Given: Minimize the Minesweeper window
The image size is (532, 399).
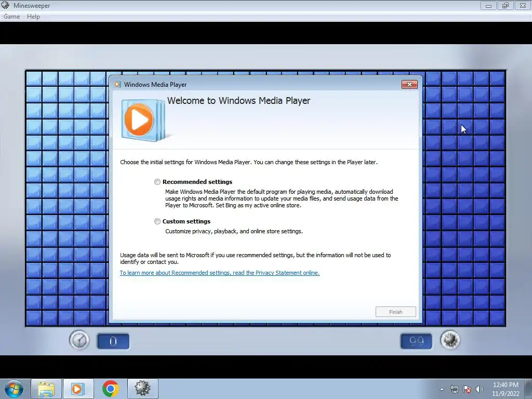Looking at the screenshot, I should point(488,5).
